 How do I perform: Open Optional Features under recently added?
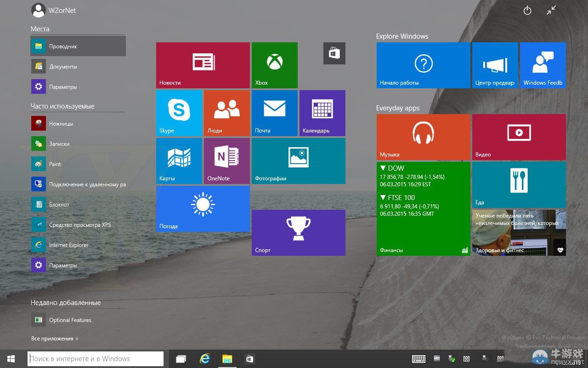point(78,320)
